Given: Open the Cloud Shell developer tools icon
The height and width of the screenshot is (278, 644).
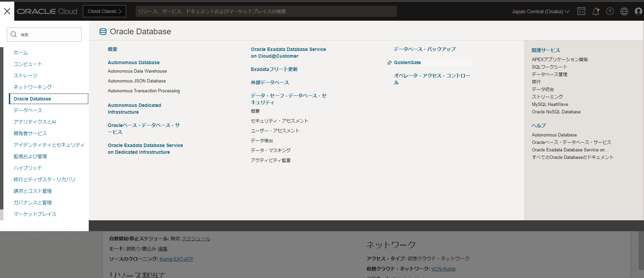Looking at the screenshot, I should (x=581, y=11).
